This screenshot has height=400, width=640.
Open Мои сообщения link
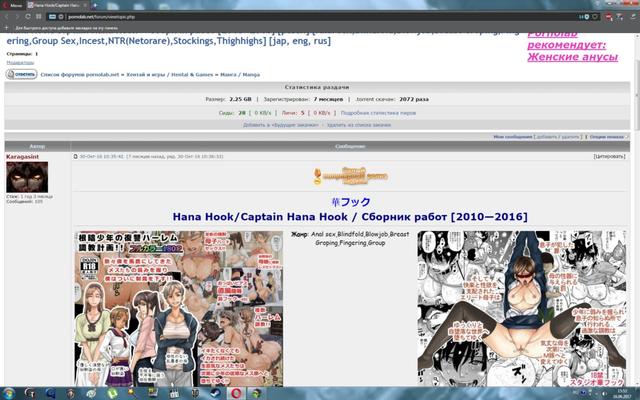(x=513, y=137)
